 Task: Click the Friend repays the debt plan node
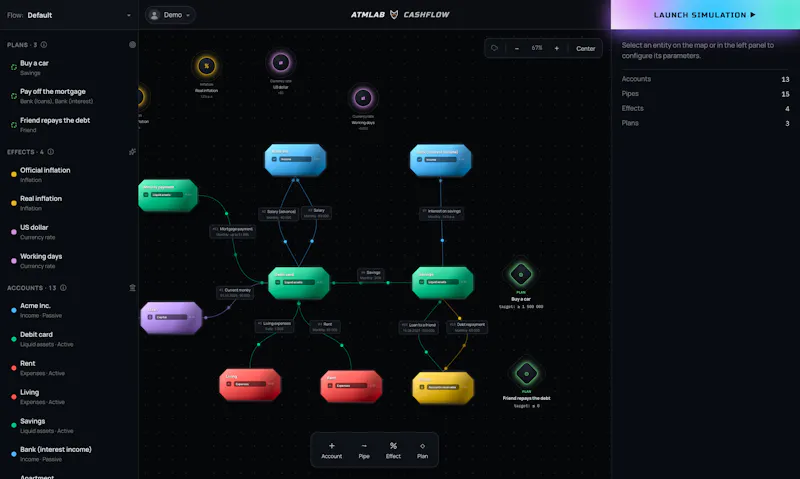[x=527, y=373]
